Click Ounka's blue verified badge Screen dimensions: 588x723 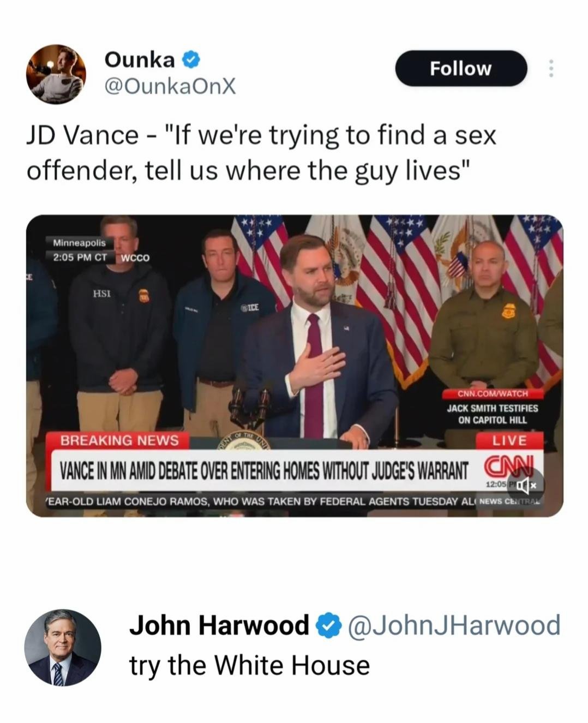pos(191,59)
